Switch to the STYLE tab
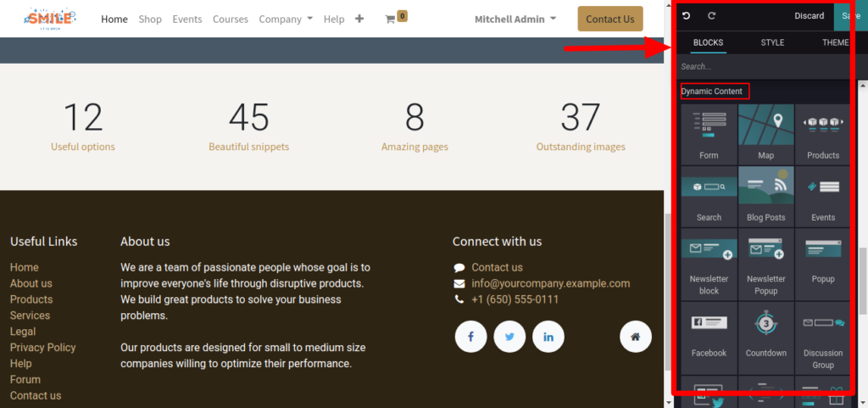This screenshot has height=408, width=868. pyautogui.click(x=772, y=42)
